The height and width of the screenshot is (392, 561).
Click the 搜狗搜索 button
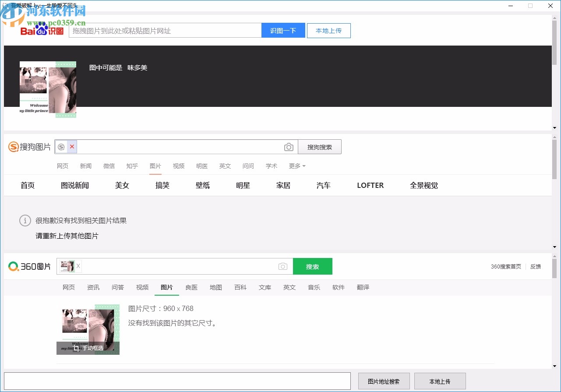pyautogui.click(x=320, y=147)
